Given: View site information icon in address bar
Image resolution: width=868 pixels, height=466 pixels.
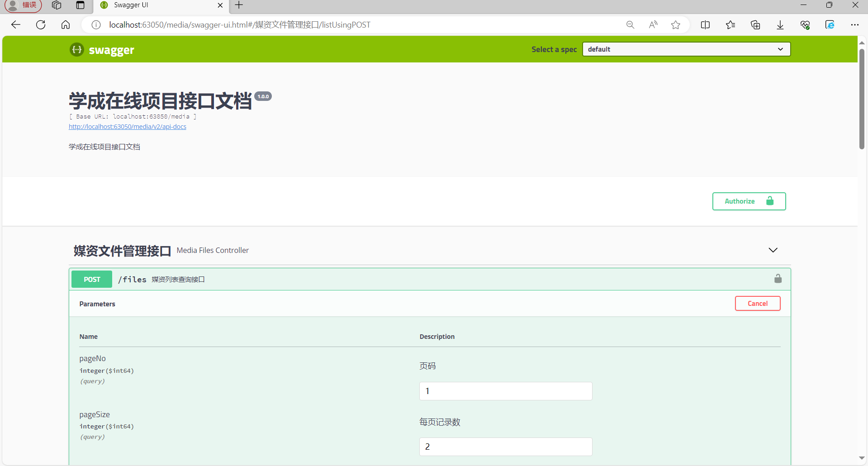Looking at the screenshot, I should (x=96, y=25).
